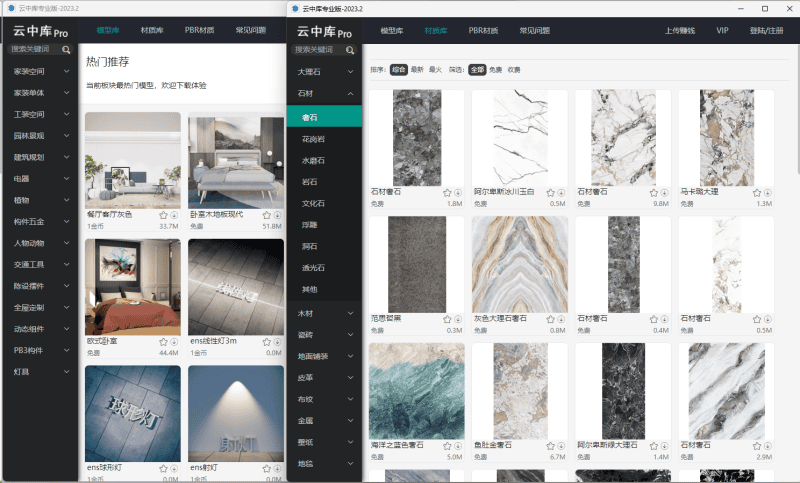Open the 欧式卧室 model thumbnail
The image size is (800, 483).
coord(133,287)
